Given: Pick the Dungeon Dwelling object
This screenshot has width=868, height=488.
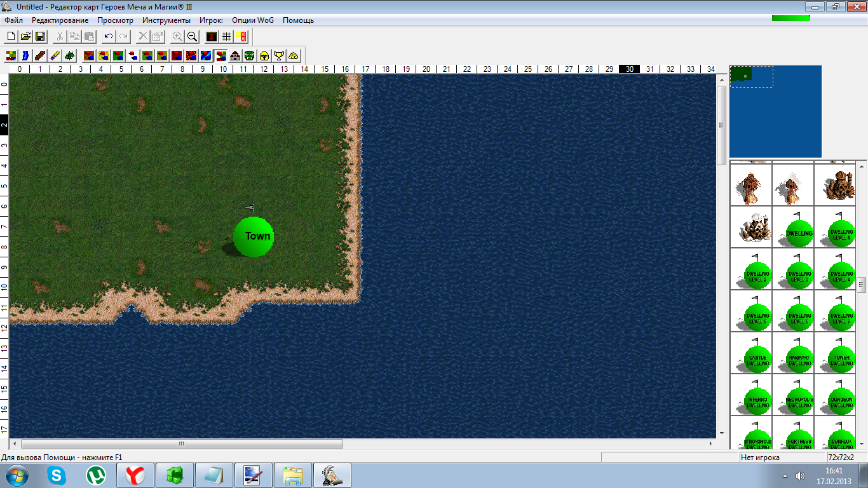Looking at the screenshot, I should coord(835,395).
